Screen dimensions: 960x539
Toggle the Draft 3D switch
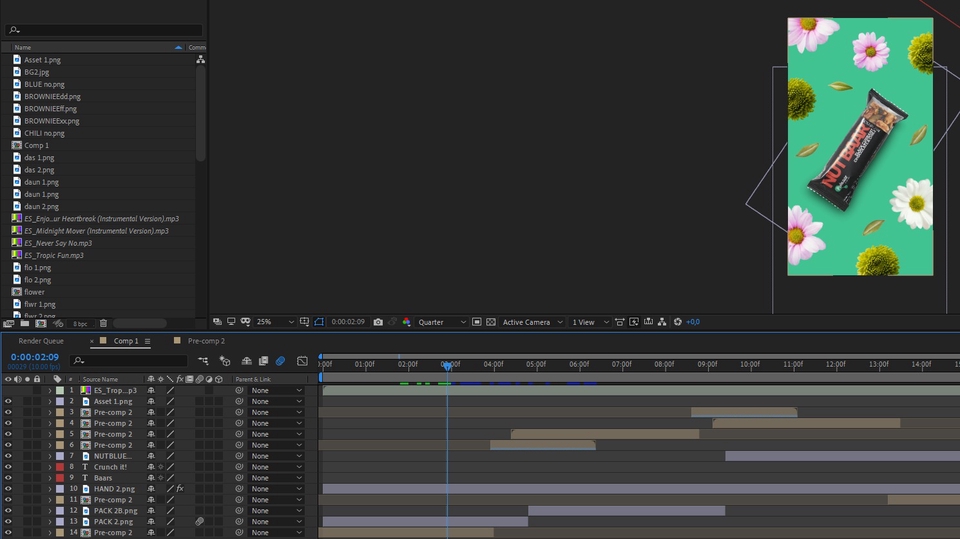tap(225, 361)
